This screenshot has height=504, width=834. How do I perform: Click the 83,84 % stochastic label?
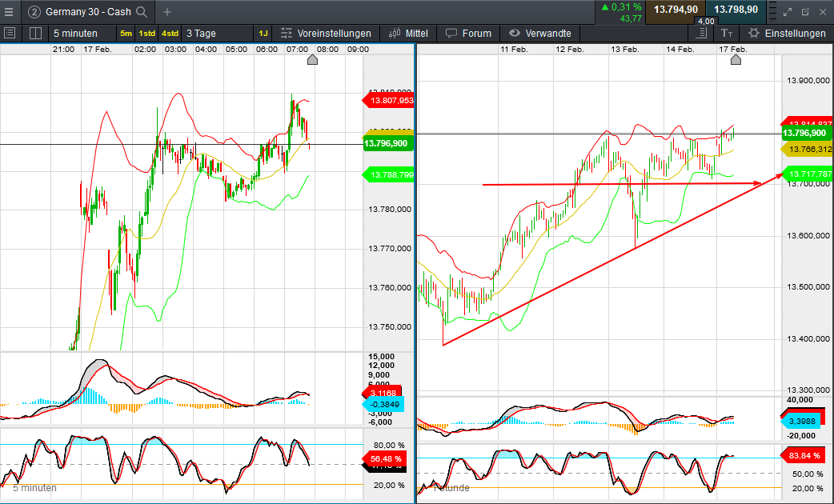tap(804, 455)
